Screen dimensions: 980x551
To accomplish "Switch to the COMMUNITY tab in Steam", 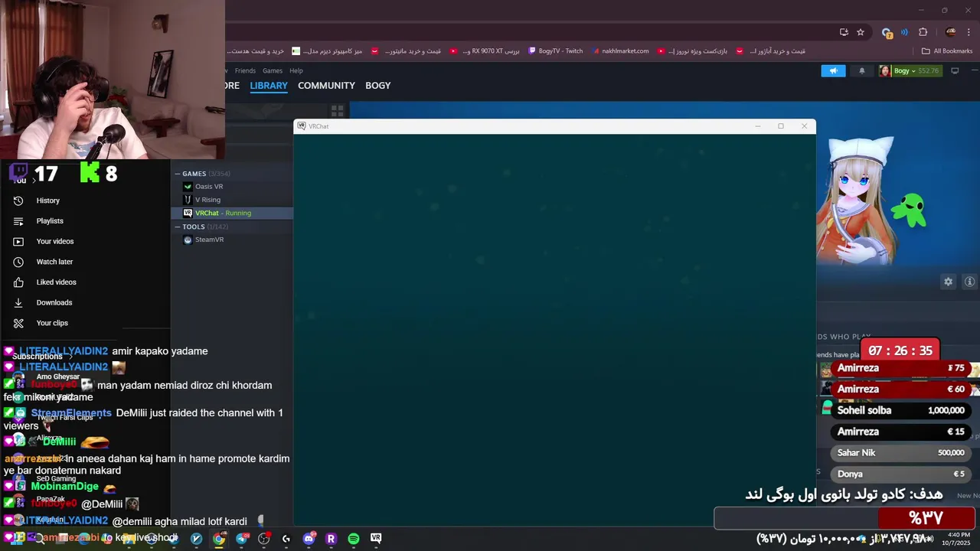I will coord(326,86).
